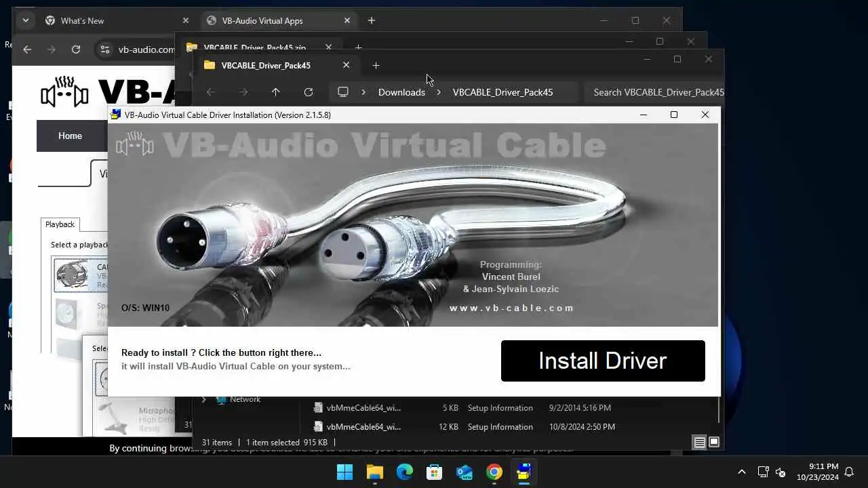Click the site info icon in Chrome
Screen dimensions: 868x488
104,49
